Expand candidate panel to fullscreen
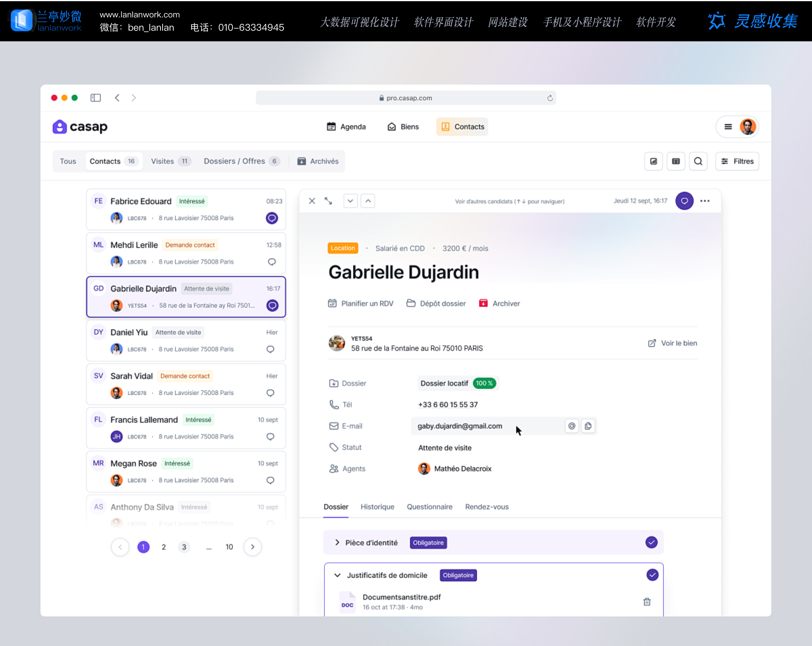The image size is (812, 646). [328, 201]
